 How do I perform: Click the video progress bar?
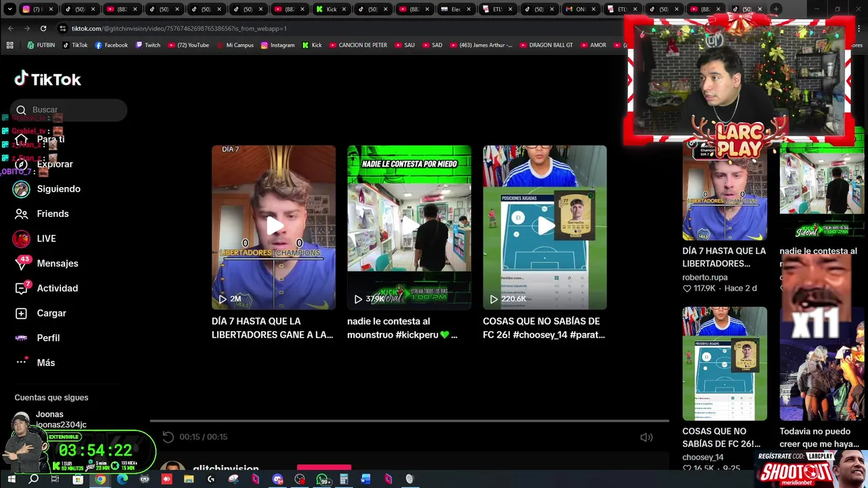(410, 421)
